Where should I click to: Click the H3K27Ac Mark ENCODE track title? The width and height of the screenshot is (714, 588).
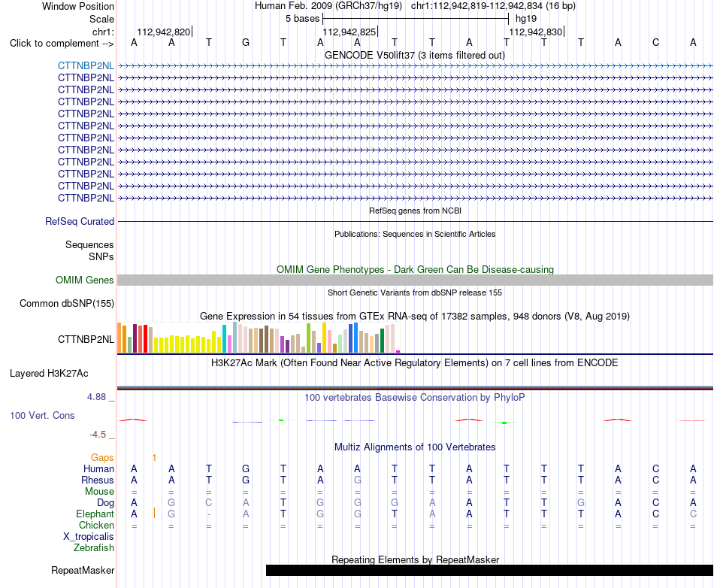414,363
